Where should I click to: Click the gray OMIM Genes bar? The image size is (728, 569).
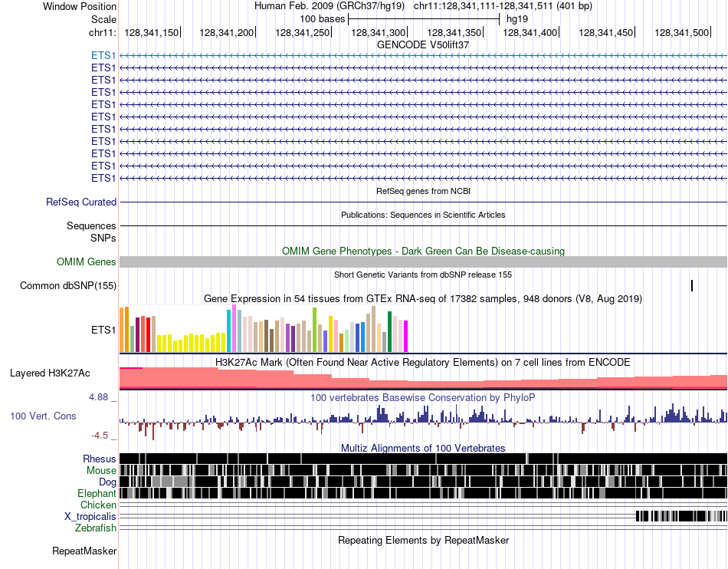pyautogui.click(x=423, y=262)
